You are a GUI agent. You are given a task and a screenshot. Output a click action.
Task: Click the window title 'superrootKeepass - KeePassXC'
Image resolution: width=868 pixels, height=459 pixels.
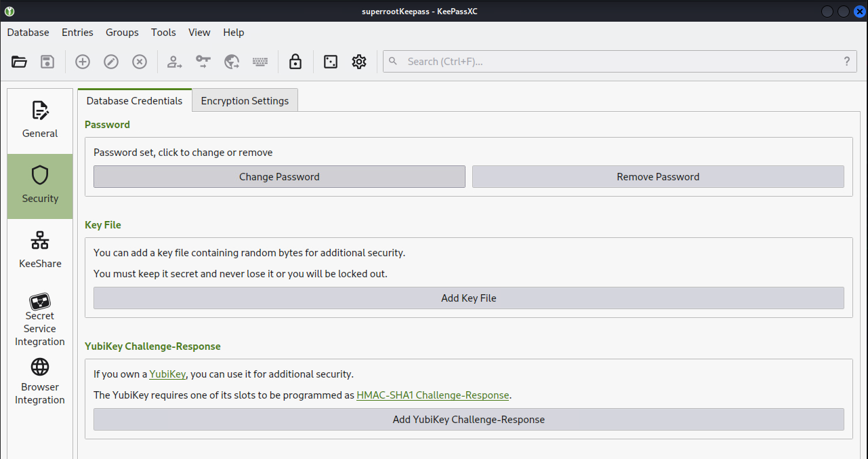point(419,12)
